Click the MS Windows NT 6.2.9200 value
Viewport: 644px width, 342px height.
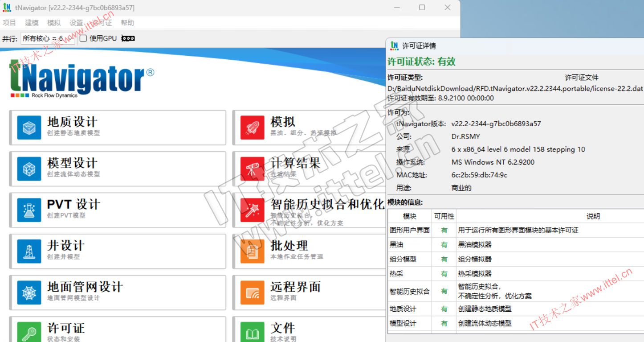(x=493, y=162)
